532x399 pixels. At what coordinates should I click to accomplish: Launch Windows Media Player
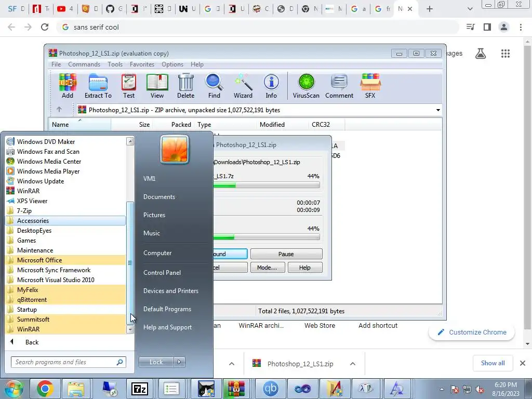point(66,171)
